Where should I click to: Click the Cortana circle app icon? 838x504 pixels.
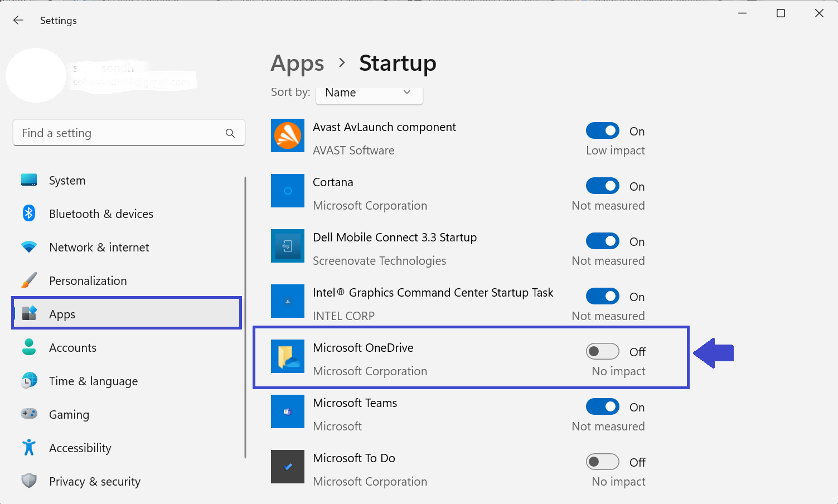click(288, 191)
